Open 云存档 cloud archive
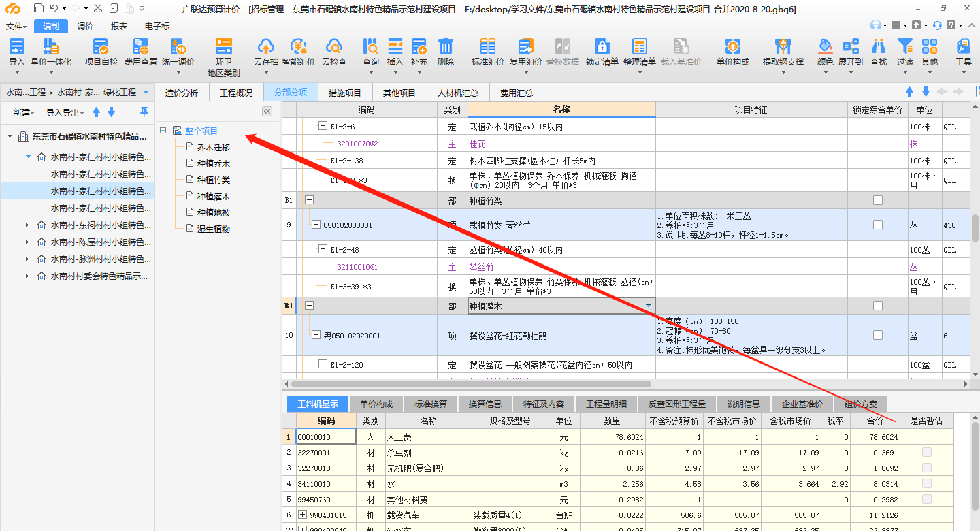Screen dimensions: 980x531 266,52
